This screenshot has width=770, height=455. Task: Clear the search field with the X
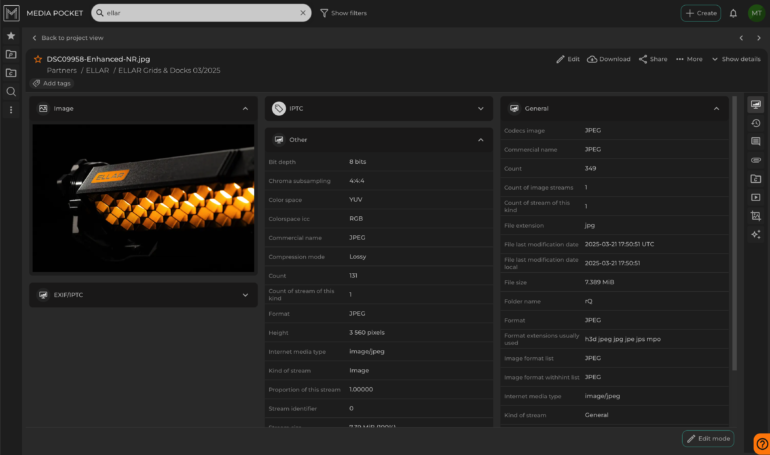click(303, 13)
